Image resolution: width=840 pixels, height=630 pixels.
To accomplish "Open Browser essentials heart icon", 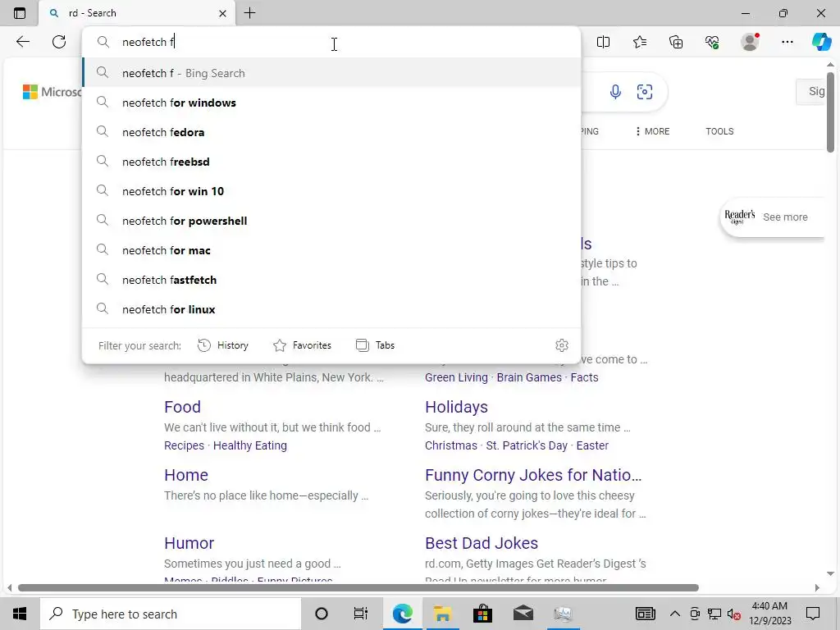I will (712, 42).
